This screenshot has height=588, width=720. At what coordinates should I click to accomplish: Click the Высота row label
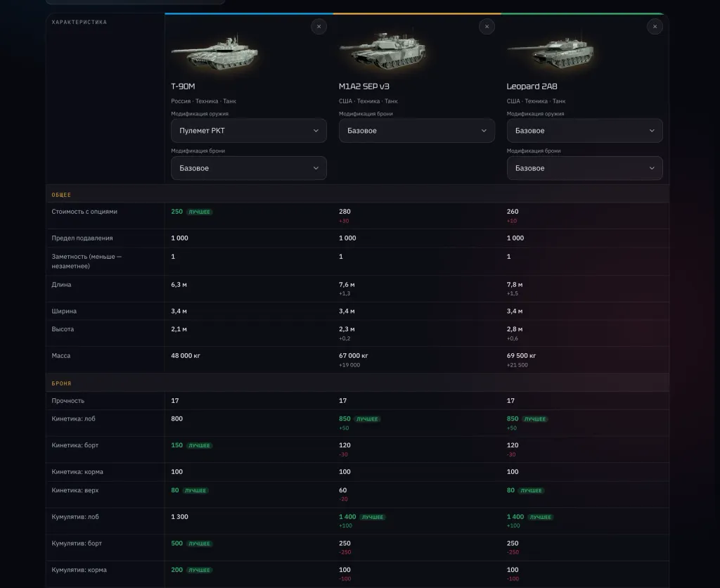coord(63,329)
